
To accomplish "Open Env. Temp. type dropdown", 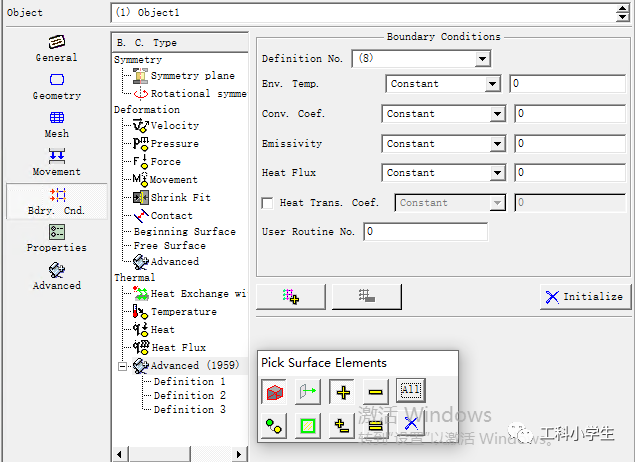I will pos(492,84).
